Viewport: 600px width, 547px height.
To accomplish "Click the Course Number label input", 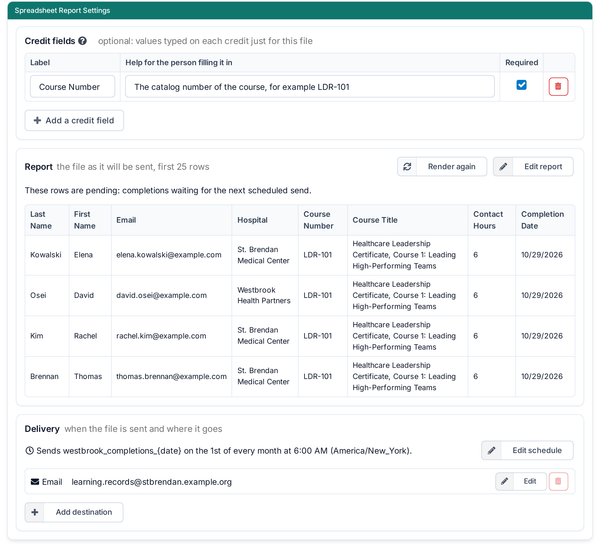I will pyautogui.click(x=72, y=87).
